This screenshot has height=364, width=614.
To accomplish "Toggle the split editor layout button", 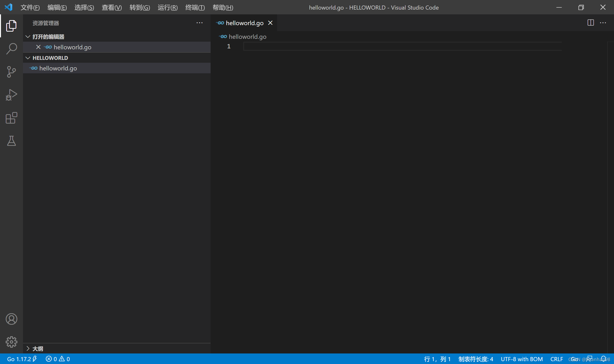I will click(x=590, y=23).
